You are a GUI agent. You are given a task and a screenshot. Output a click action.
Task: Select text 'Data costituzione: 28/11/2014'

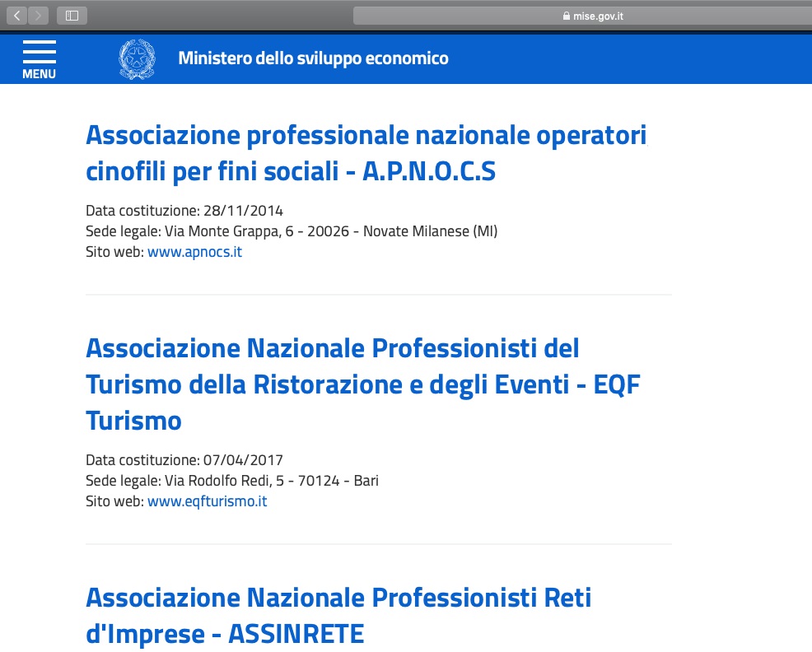pos(184,211)
